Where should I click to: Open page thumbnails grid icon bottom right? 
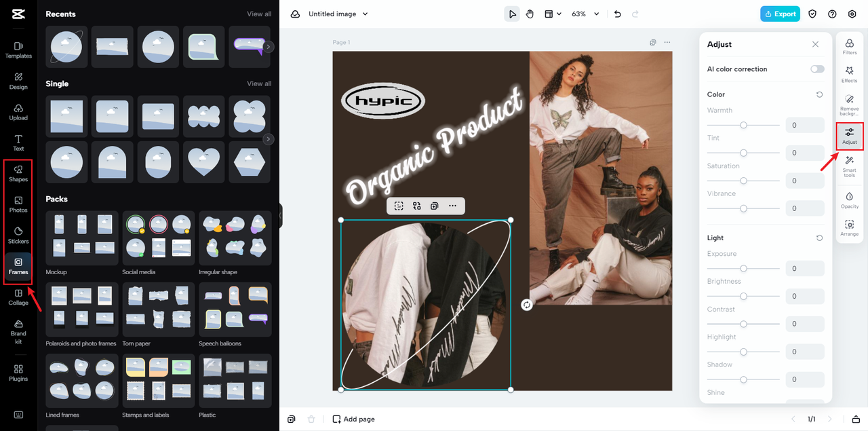tap(856, 419)
